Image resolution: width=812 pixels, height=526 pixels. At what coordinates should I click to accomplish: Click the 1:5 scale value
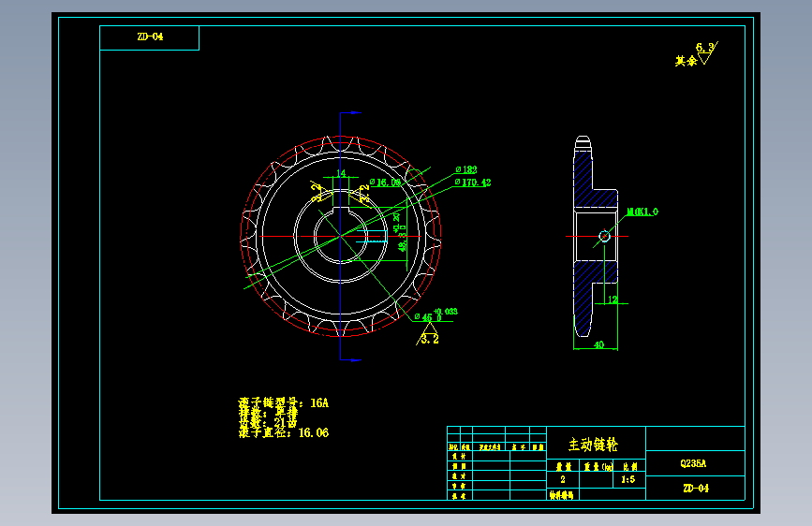(x=628, y=479)
